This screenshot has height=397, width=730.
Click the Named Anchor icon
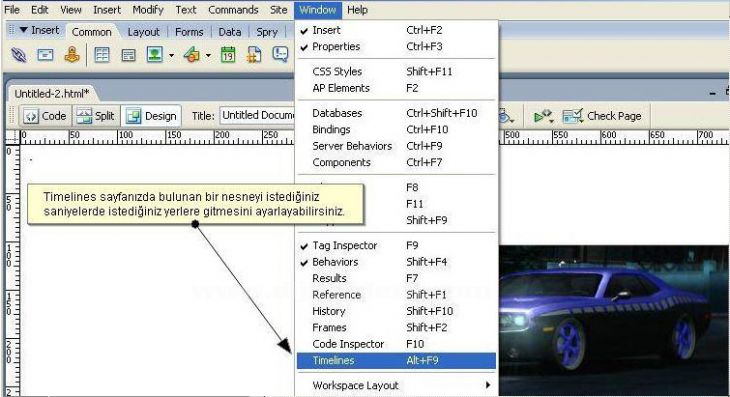[x=72, y=54]
